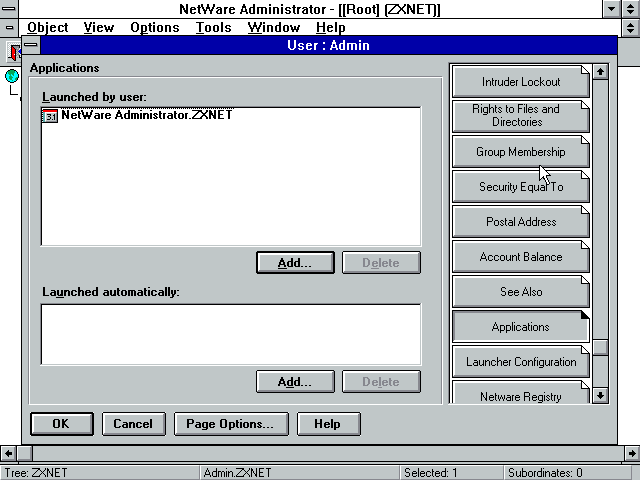This screenshot has height=480, width=640.
Task: Click the Selected: 1 status entry
Action: (431, 473)
